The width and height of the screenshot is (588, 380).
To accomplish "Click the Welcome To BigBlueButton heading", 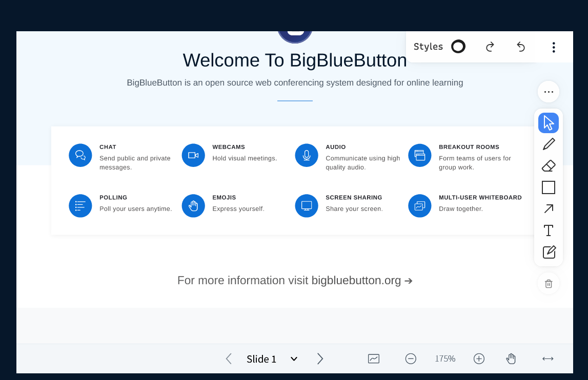I will click(x=295, y=60).
